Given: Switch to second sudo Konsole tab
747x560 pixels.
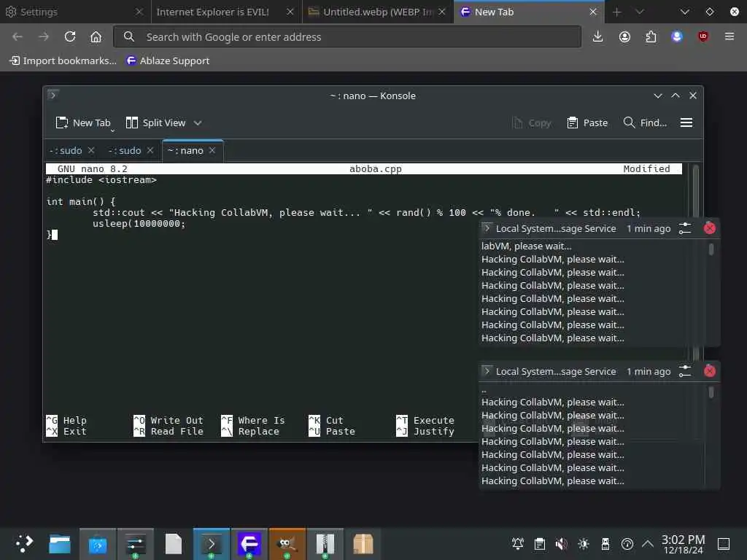Looking at the screenshot, I should pos(125,150).
